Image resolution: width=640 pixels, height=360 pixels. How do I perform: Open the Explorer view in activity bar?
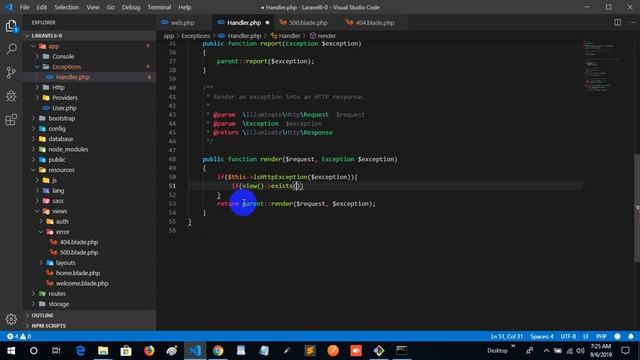[x=11, y=27]
